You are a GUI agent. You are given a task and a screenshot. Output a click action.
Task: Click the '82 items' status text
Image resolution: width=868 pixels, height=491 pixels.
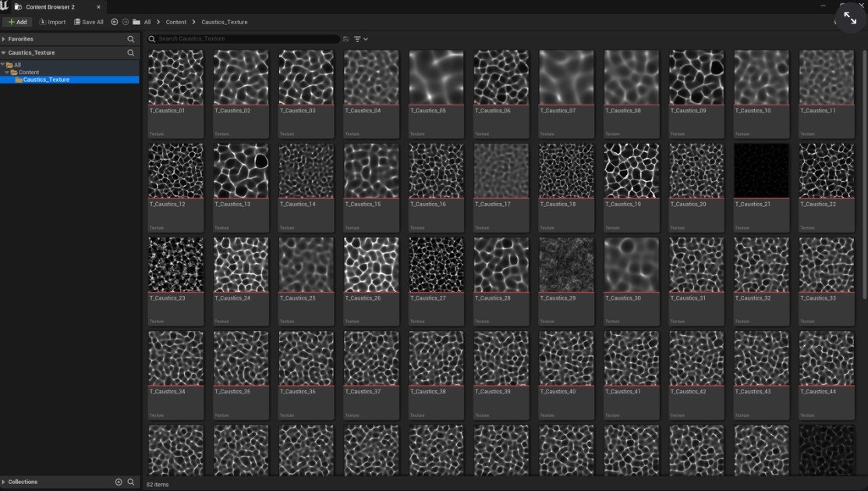pyautogui.click(x=158, y=484)
